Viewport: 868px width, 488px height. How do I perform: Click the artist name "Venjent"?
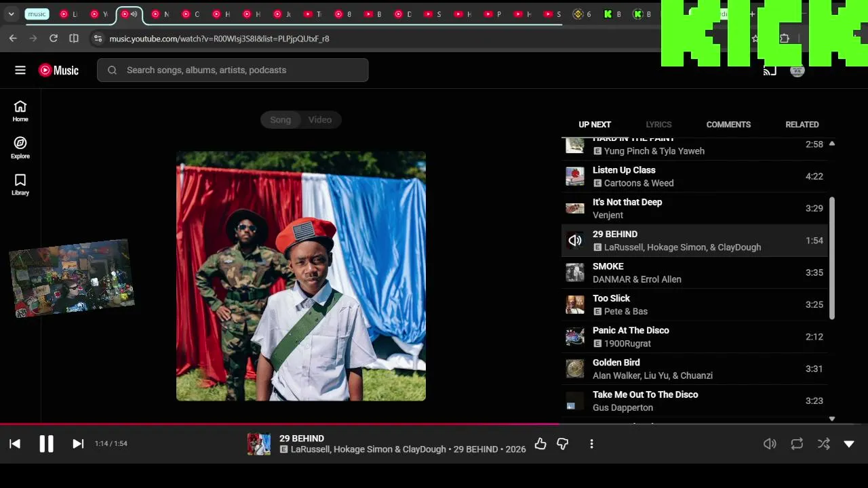(608, 215)
